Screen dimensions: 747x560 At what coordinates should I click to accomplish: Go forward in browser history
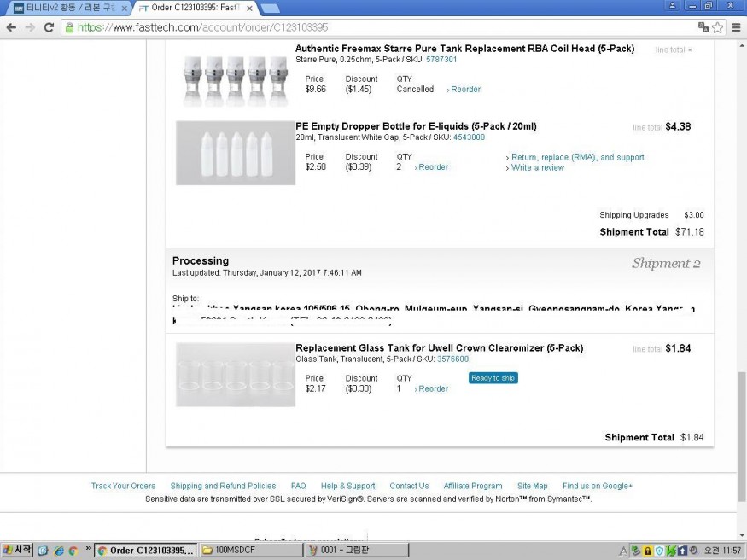(x=30, y=27)
